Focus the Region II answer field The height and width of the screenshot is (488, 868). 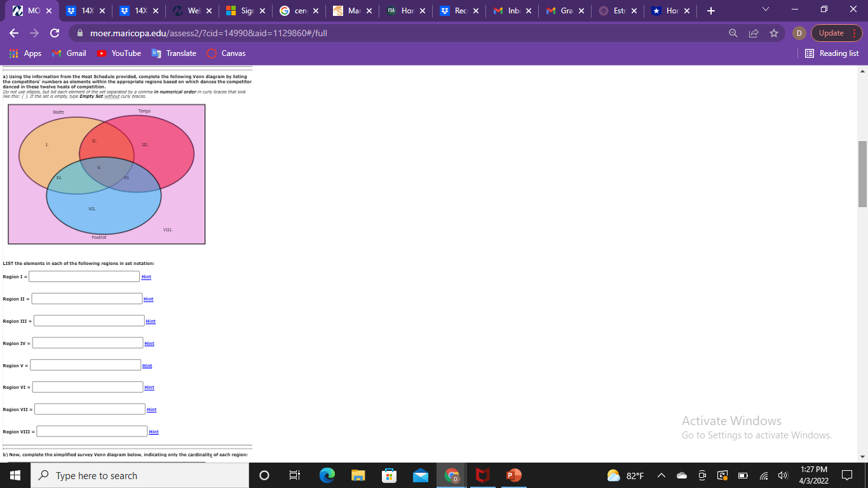click(x=87, y=299)
